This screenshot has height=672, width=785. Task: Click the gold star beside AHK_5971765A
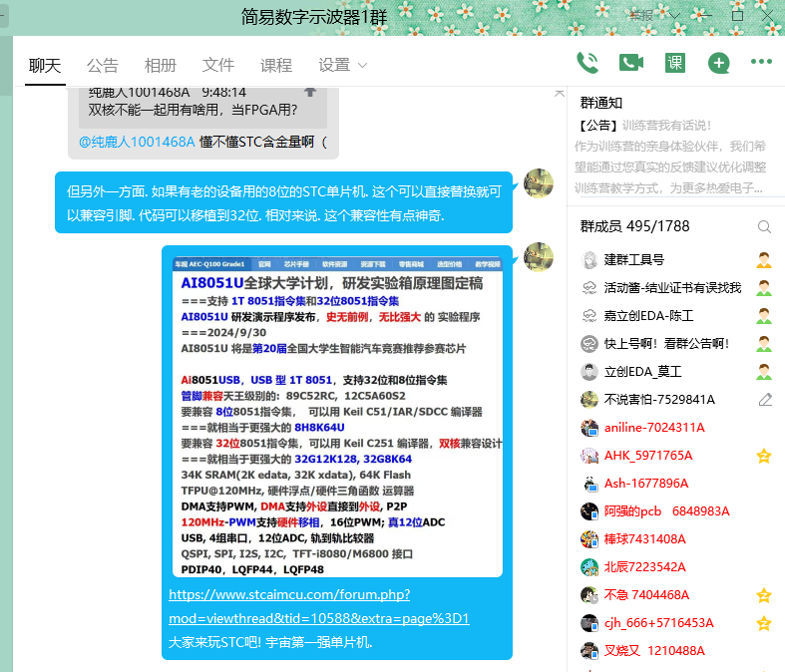[764, 456]
